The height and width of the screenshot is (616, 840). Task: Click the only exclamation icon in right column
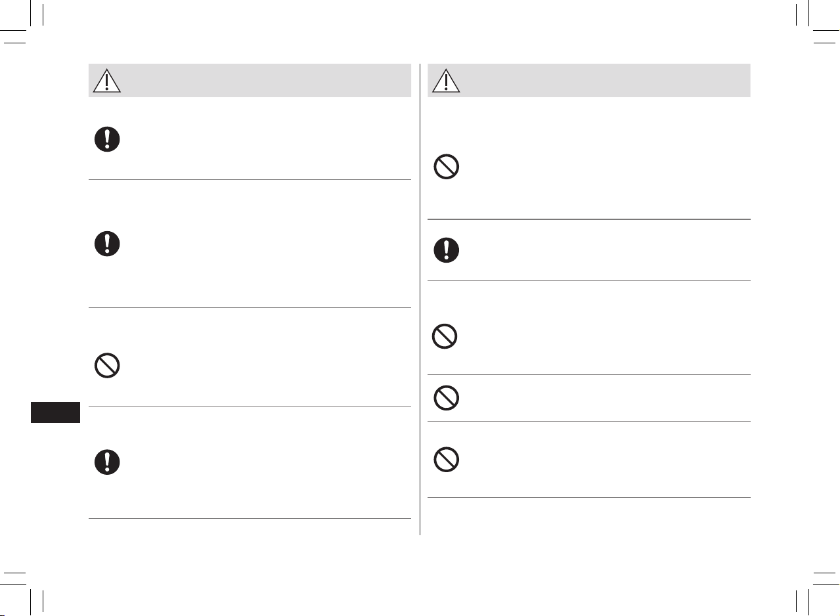(x=447, y=250)
